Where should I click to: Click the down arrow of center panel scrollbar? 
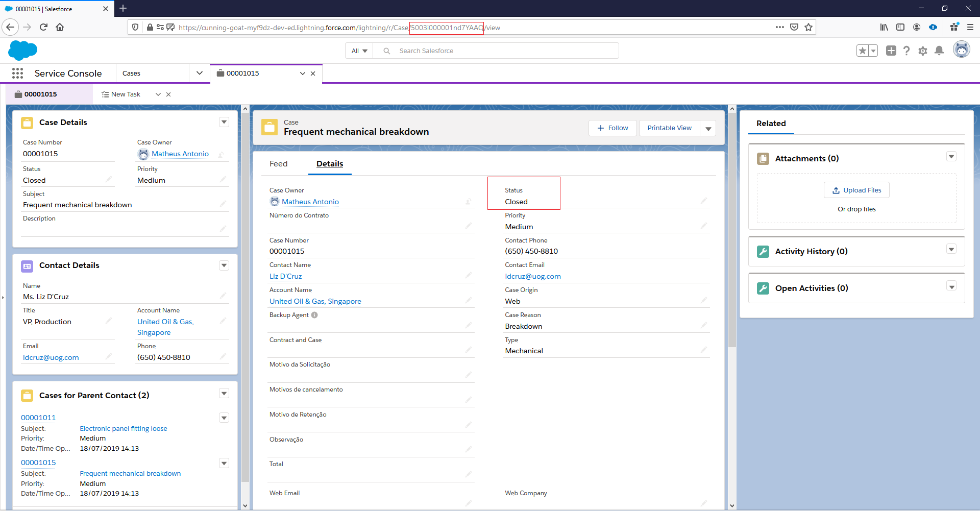pyautogui.click(x=732, y=506)
